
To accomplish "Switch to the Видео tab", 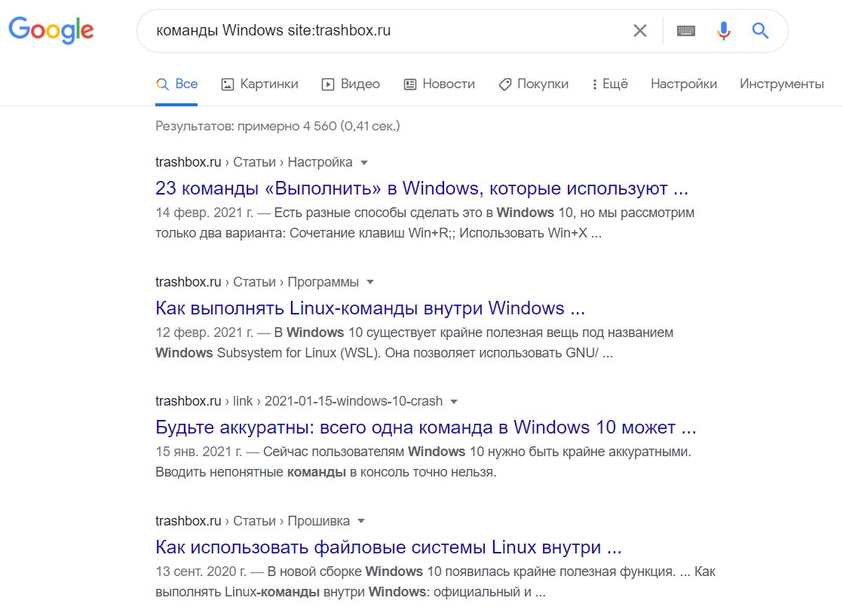I will point(351,84).
